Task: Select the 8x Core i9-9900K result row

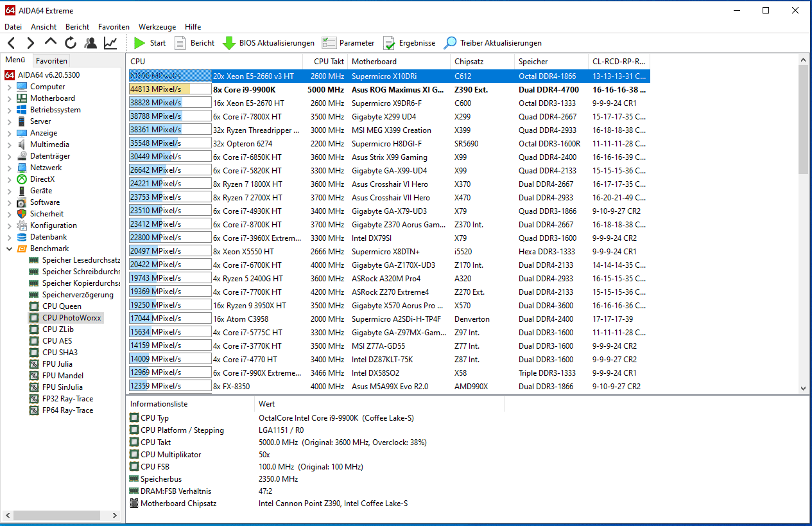Action: tap(389, 89)
